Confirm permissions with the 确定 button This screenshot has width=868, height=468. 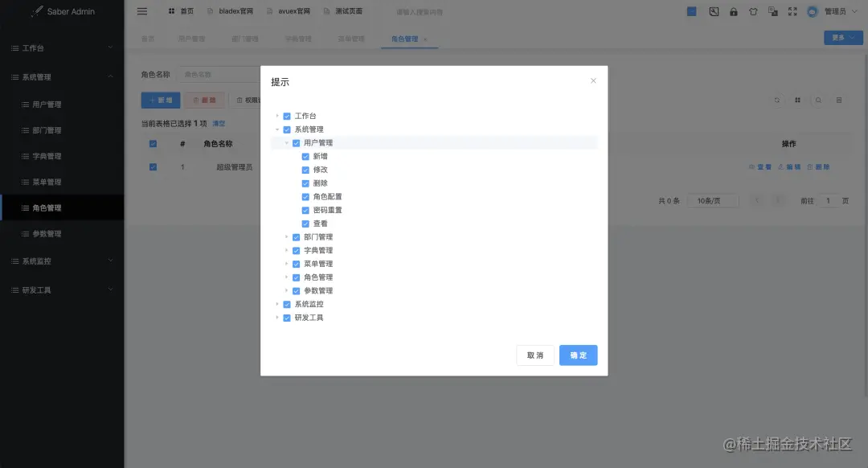pyautogui.click(x=578, y=355)
